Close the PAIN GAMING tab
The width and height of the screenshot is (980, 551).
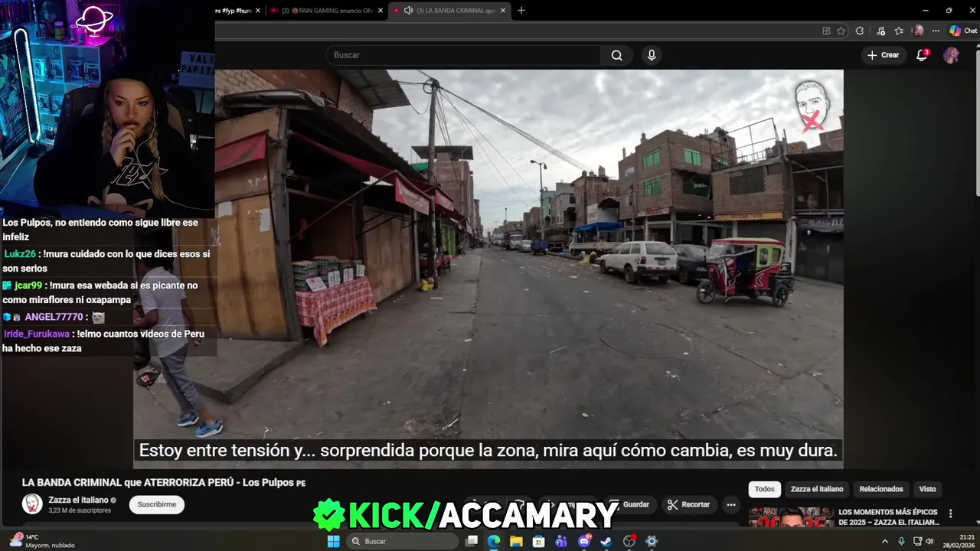tap(381, 11)
